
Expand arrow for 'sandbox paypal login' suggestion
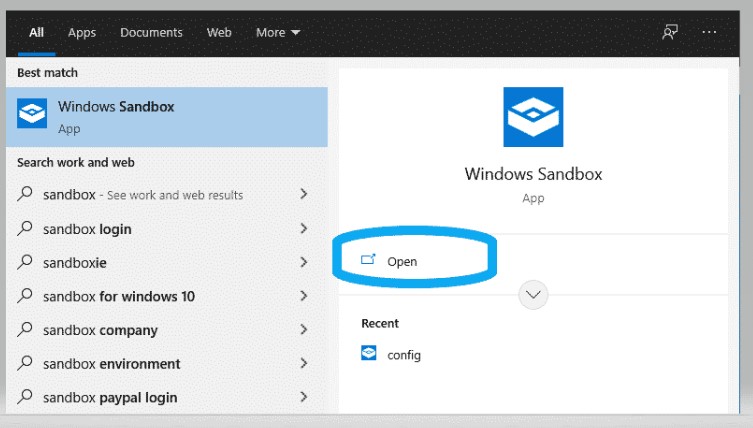pyautogui.click(x=304, y=396)
